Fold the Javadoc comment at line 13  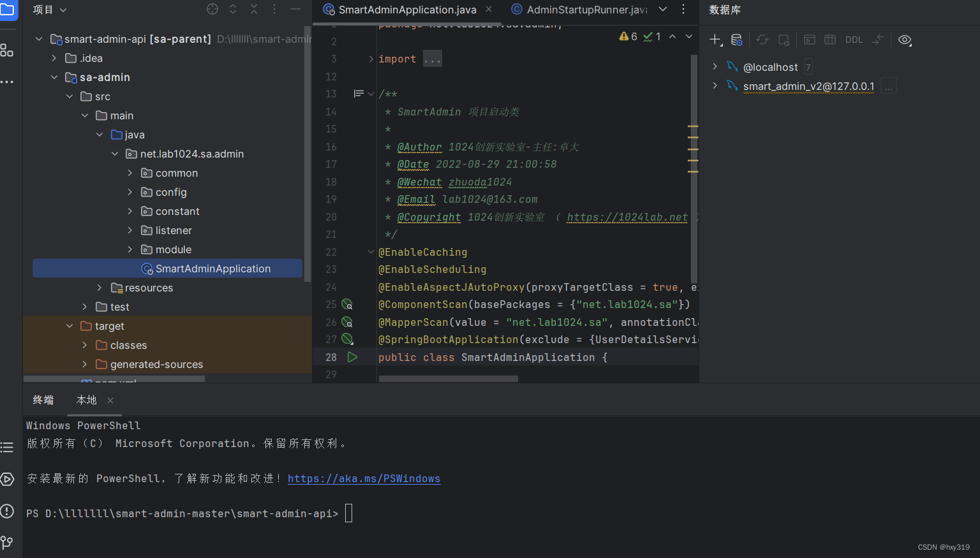371,94
